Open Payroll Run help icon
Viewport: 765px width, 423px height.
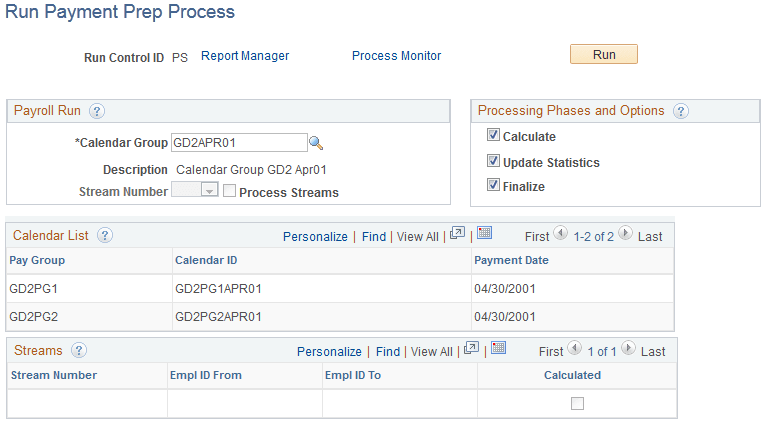pyautogui.click(x=97, y=111)
